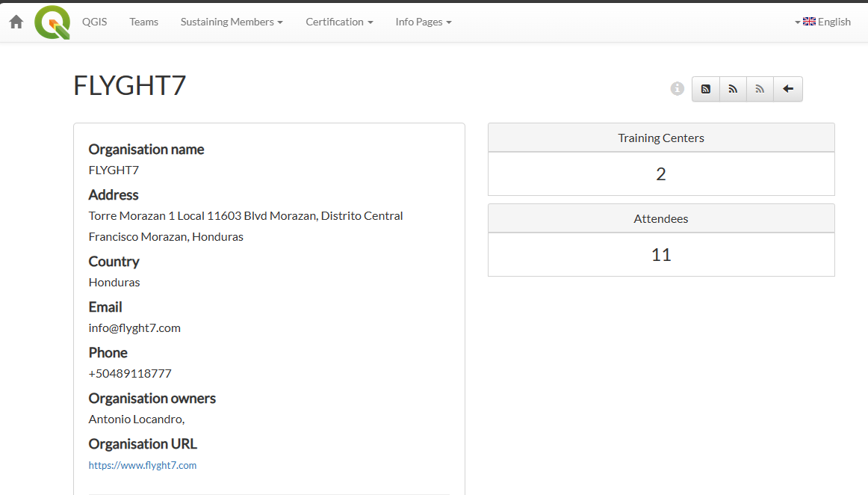868x495 pixels.
Task: Go back using the left arrow button
Action: point(788,89)
